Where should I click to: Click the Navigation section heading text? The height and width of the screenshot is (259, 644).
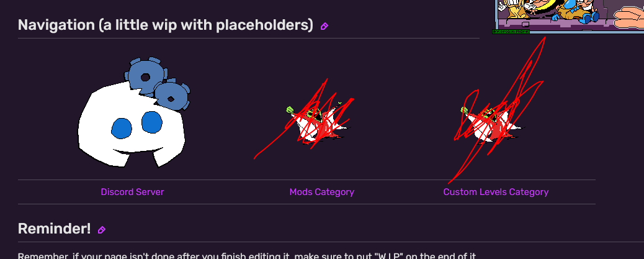tap(165, 25)
